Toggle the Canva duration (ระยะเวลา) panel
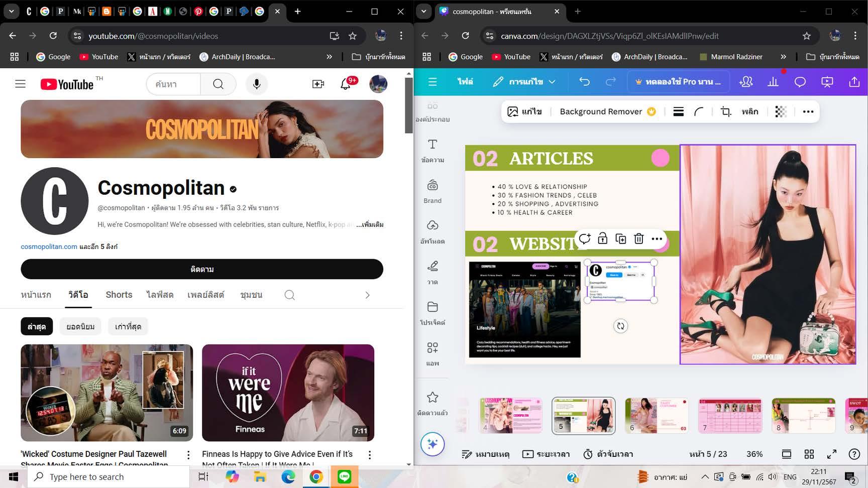This screenshot has height=488, width=868. point(546,454)
